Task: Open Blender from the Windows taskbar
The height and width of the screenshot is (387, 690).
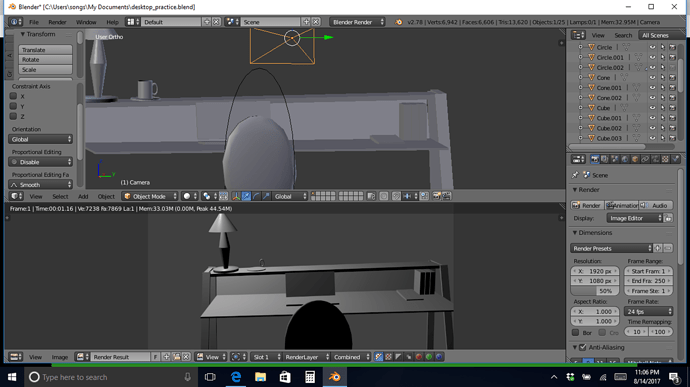Action: click(334, 377)
